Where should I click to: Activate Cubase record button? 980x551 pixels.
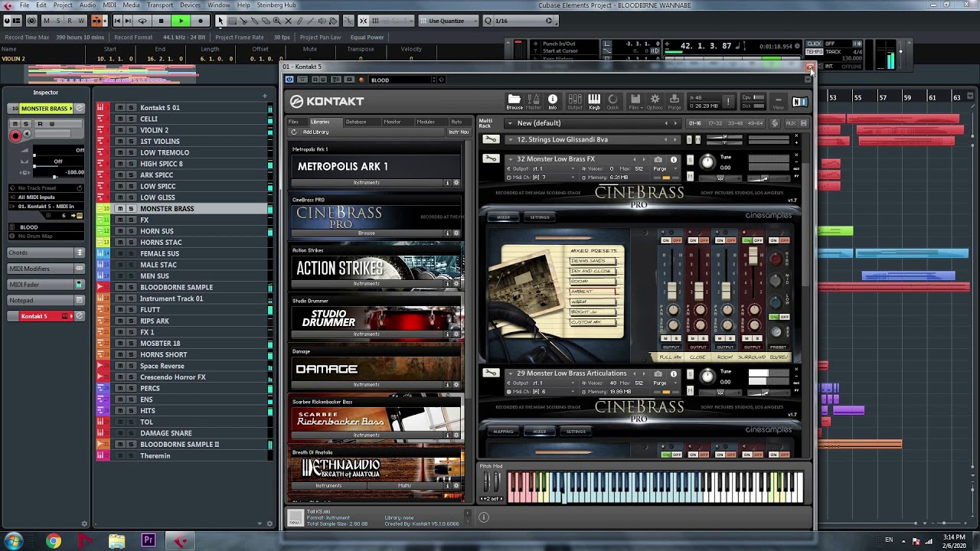pos(201,21)
